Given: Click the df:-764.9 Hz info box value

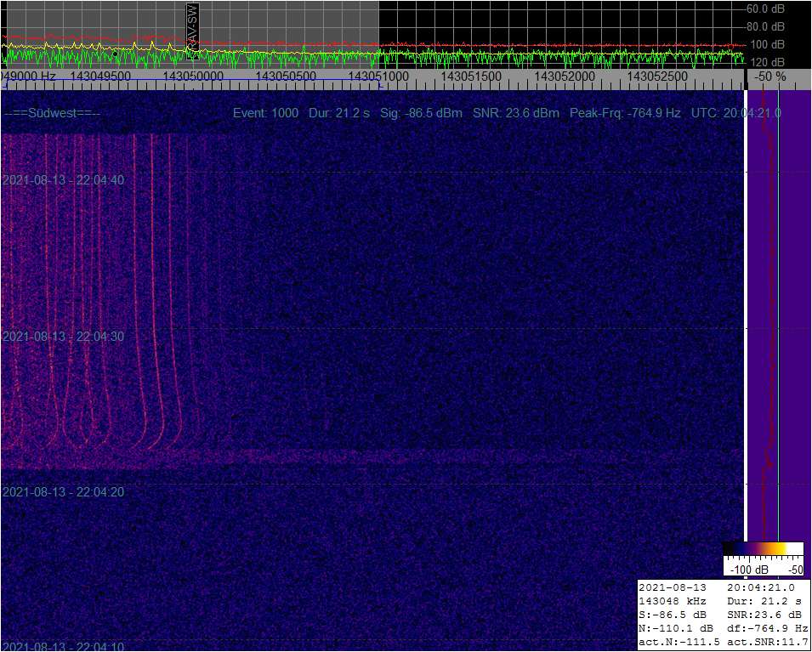Looking at the screenshot, I should tap(768, 629).
